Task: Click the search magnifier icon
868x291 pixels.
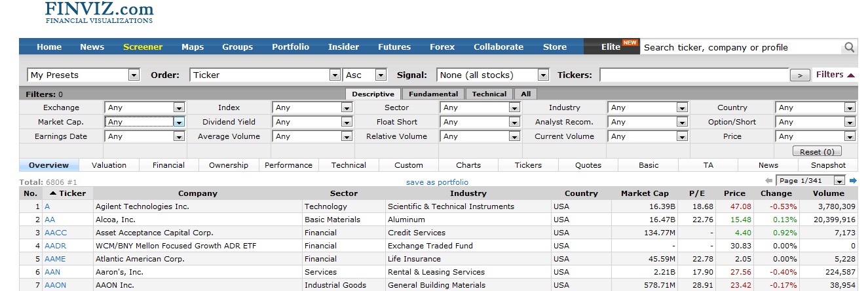Action: pos(849,47)
